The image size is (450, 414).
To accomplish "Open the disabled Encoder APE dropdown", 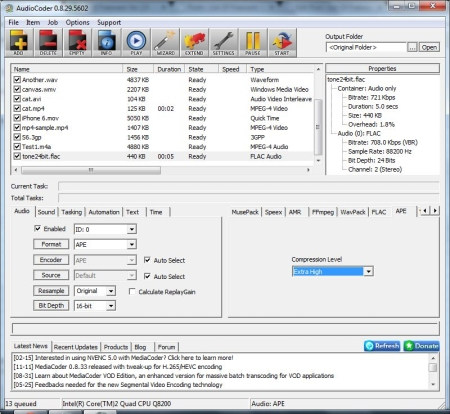I will 105,260.
